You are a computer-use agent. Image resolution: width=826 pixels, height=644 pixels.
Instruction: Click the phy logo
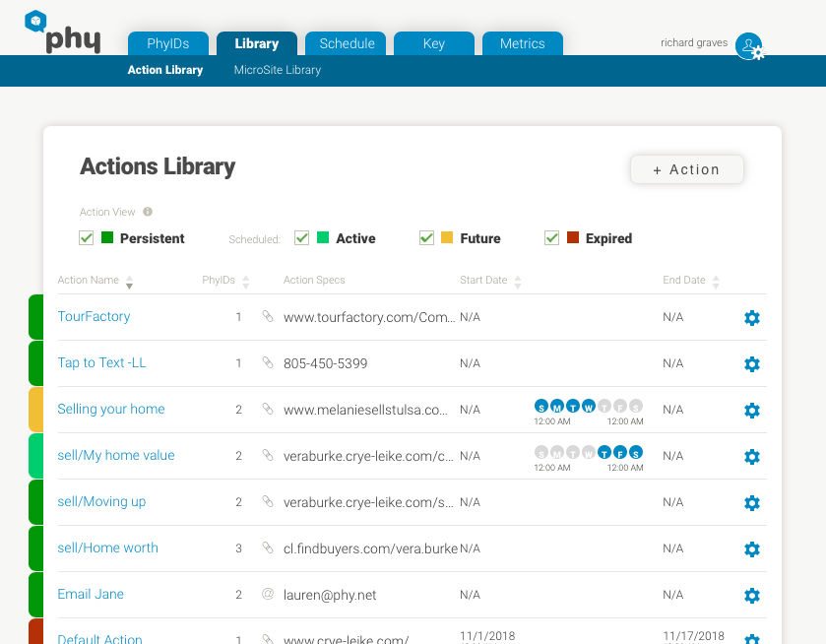63,33
